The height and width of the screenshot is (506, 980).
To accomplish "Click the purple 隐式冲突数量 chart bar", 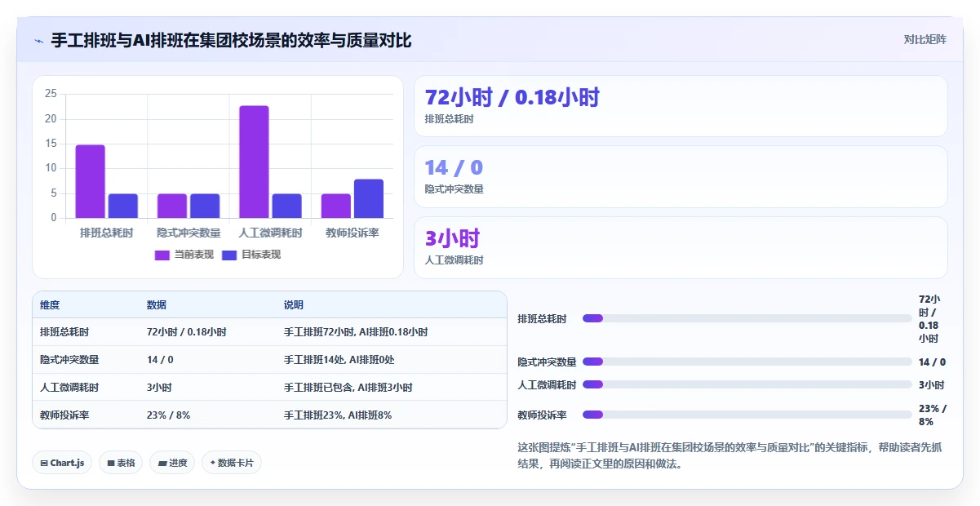I will tap(172, 206).
